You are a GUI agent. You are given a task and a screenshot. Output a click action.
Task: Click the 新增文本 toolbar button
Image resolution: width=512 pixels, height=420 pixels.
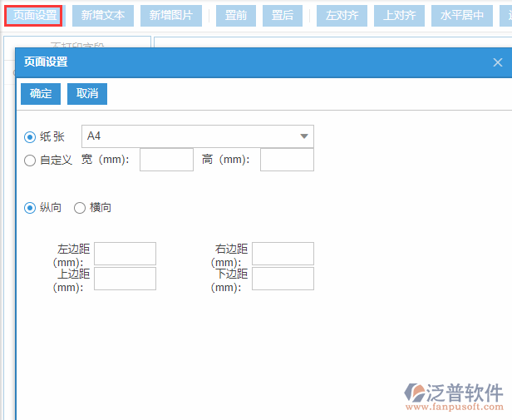(x=103, y=15)
